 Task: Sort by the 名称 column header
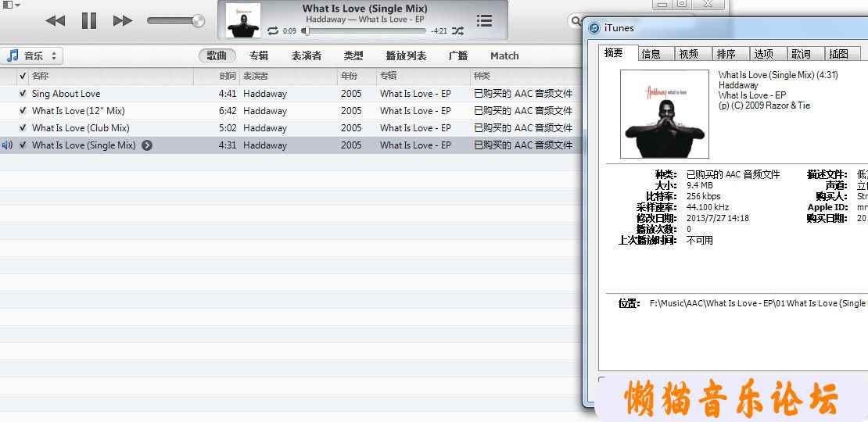click(x=111, y=76)
